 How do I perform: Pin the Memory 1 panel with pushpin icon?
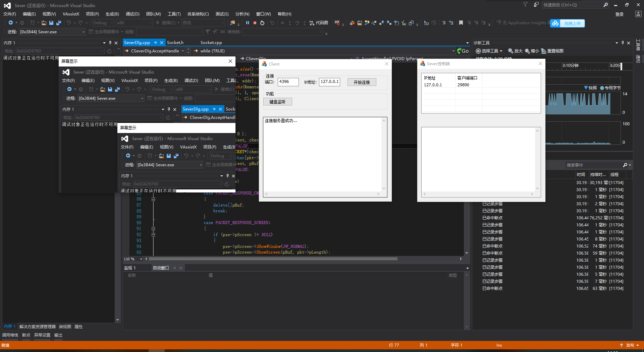point(110,43)
